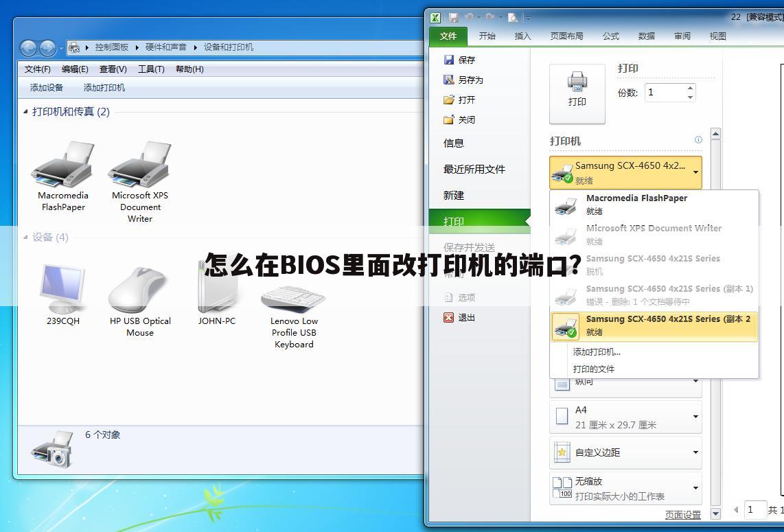Click 保存 in Excel file menu
784x532 pixels.
tap(459, 60)
